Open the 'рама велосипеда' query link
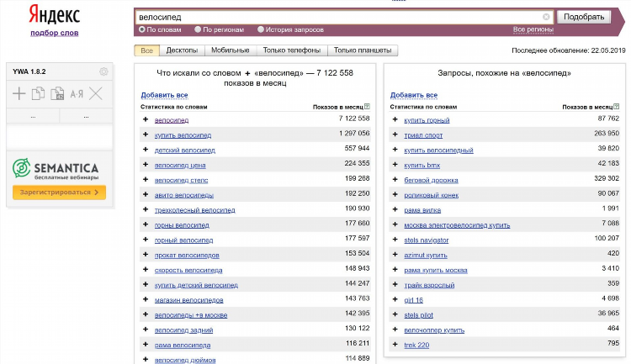Viewport: 631px width, 364px height. pos(183,346)
